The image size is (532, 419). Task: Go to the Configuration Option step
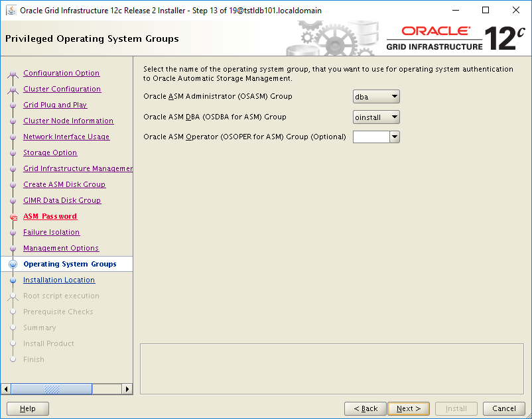62,73
